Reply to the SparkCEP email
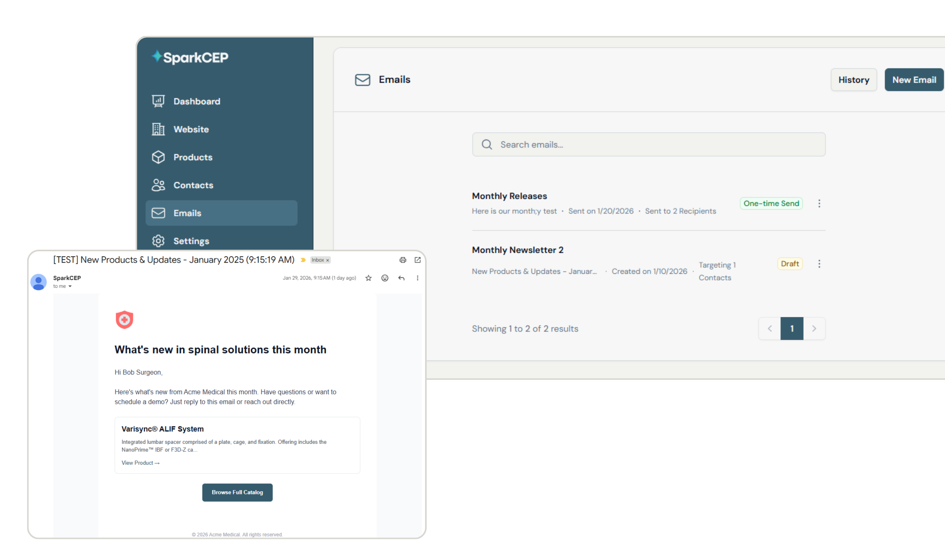The width and height of the screenshot is (945, 560). tap(401, 278)
